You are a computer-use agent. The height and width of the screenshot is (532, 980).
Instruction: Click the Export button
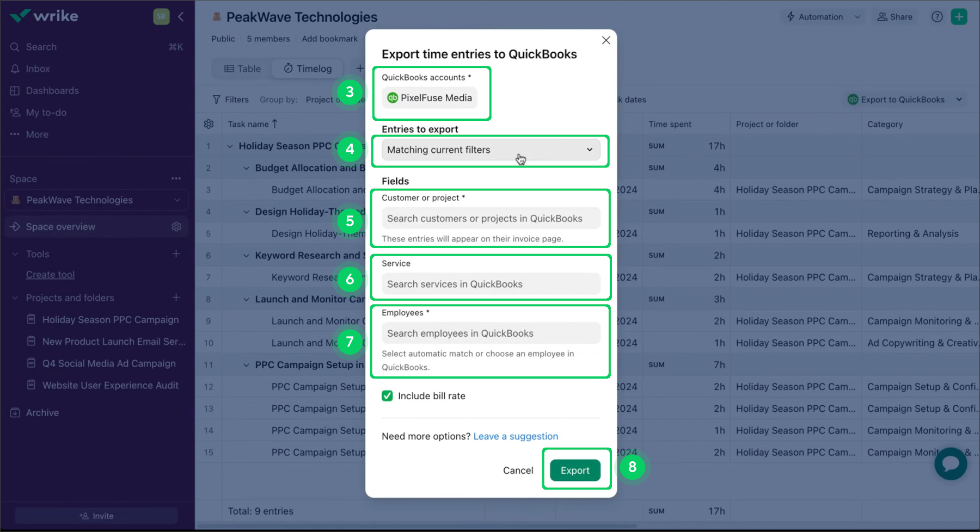click(575, 470)
